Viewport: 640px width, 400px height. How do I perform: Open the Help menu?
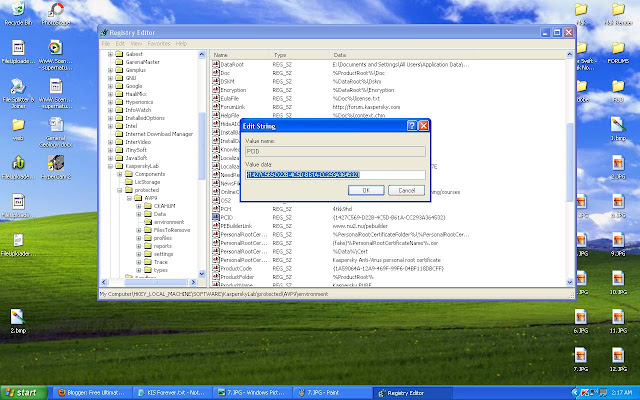tap(181, 43)
